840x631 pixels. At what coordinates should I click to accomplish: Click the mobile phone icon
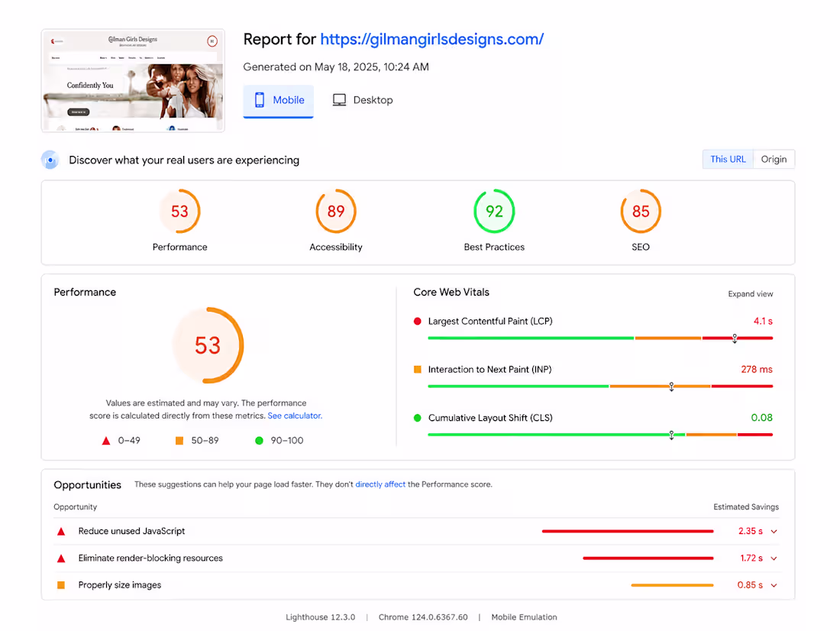[x=260, y=100]
